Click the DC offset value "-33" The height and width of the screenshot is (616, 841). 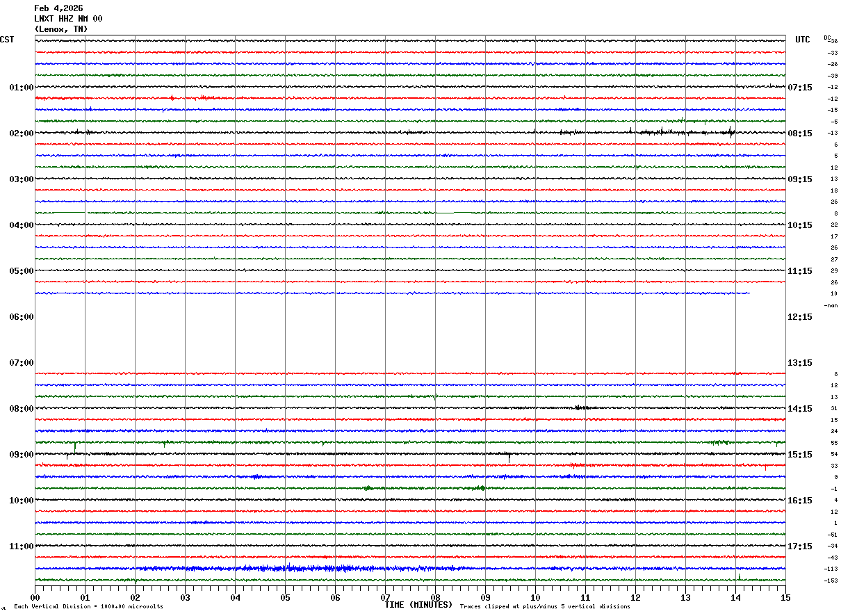[x=832, y=53]
